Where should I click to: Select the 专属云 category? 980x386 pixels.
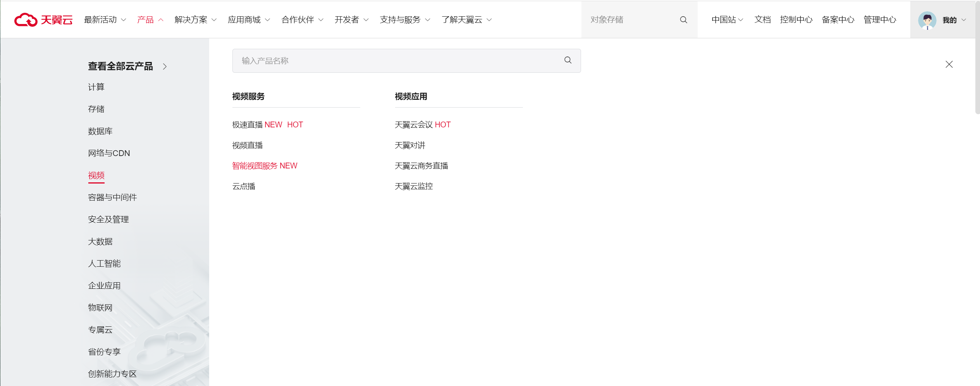click(x=100, y=330)
